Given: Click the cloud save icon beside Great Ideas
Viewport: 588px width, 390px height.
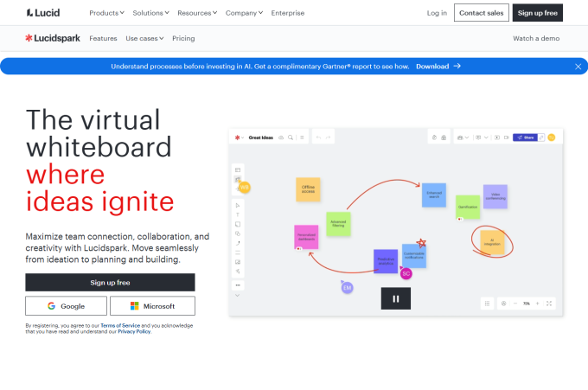Looking at the screenshot, I should (x=281, y=137).
